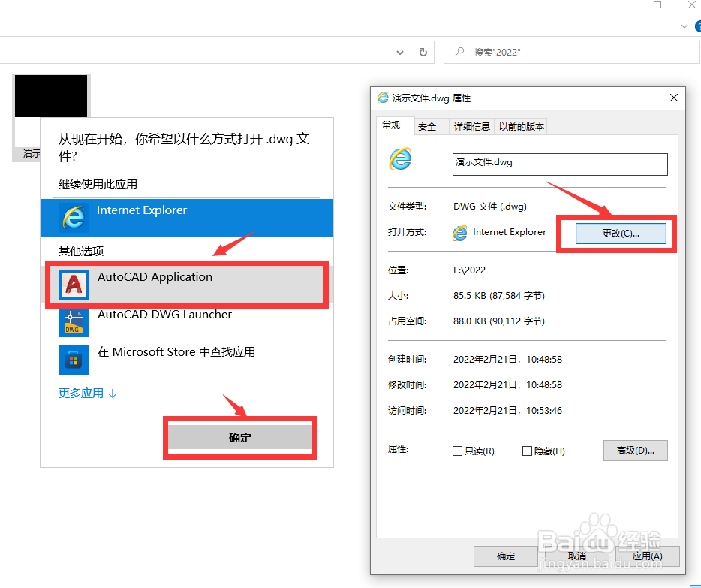
Task: Click the large IE file icon in properties
Action: click(x=400, y=159)
